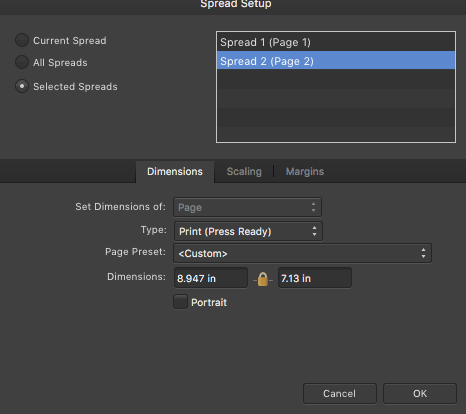Select the Current Spread radio button
The height and width of the screenshot is (414, 466).
coord(22,40)
